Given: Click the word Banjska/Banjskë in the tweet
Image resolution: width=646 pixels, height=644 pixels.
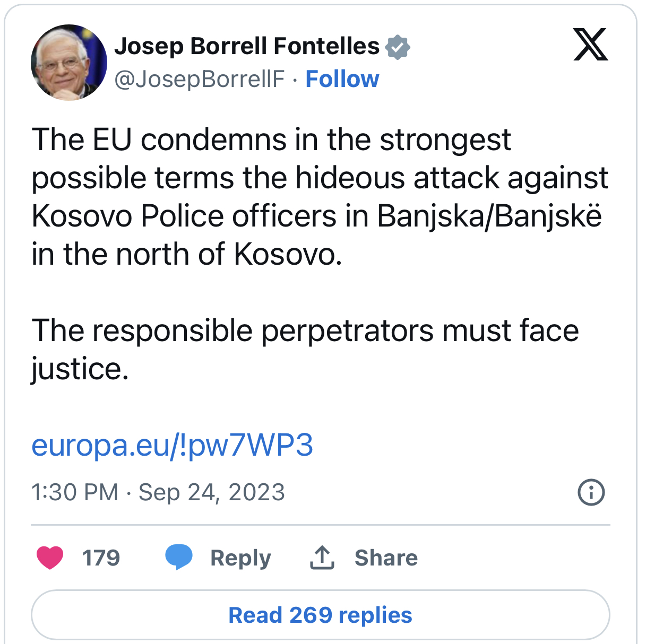Looking at the screenshot, I should [489, 216].
